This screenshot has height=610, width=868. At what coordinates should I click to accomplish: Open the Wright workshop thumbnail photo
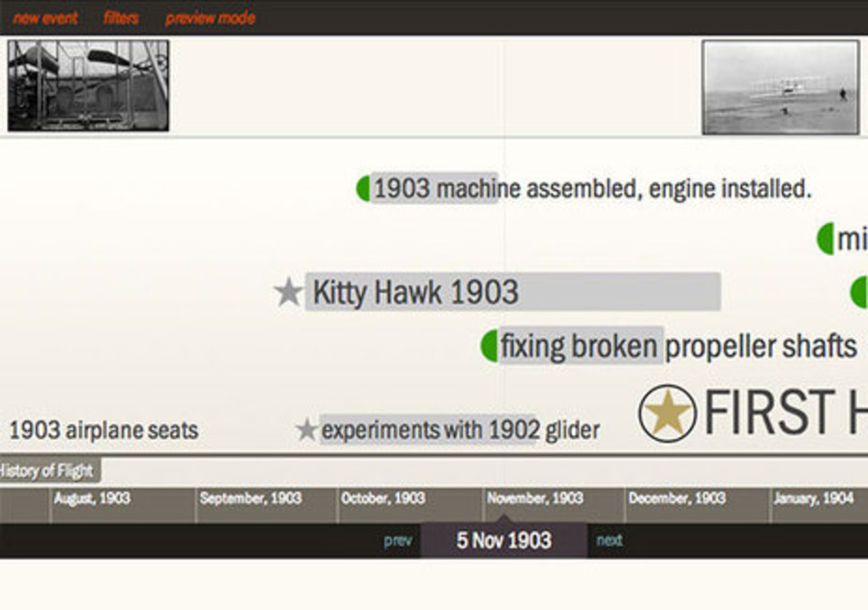point(88,86)
